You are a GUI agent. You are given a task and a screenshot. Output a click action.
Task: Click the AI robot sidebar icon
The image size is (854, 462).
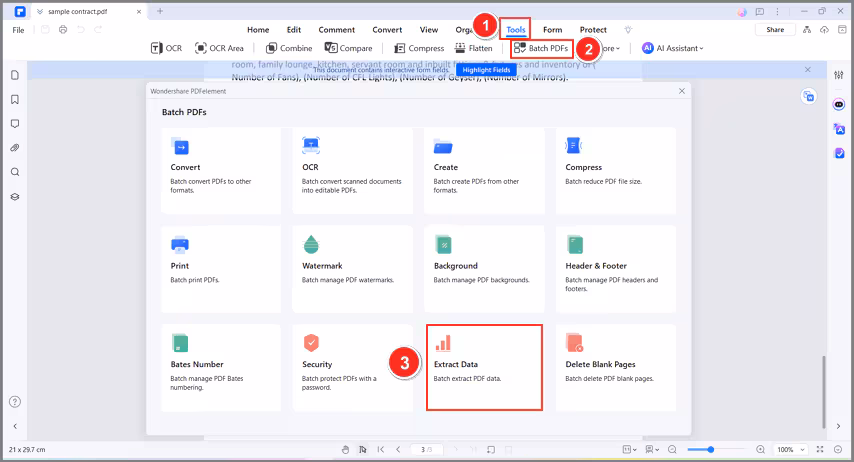tap(839, 104)
